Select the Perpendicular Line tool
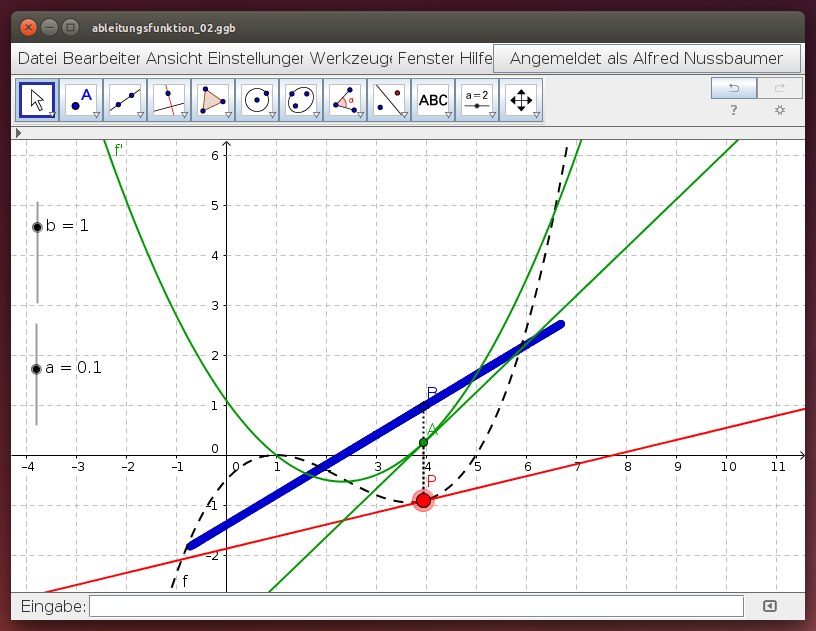816x631 pixels. click(x=169, y=100)
